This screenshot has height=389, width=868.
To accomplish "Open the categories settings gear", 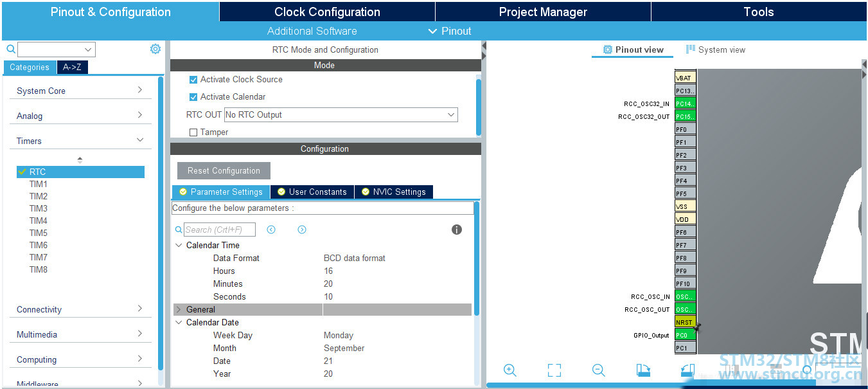I will pyautogui.click(x=155, y=49).
